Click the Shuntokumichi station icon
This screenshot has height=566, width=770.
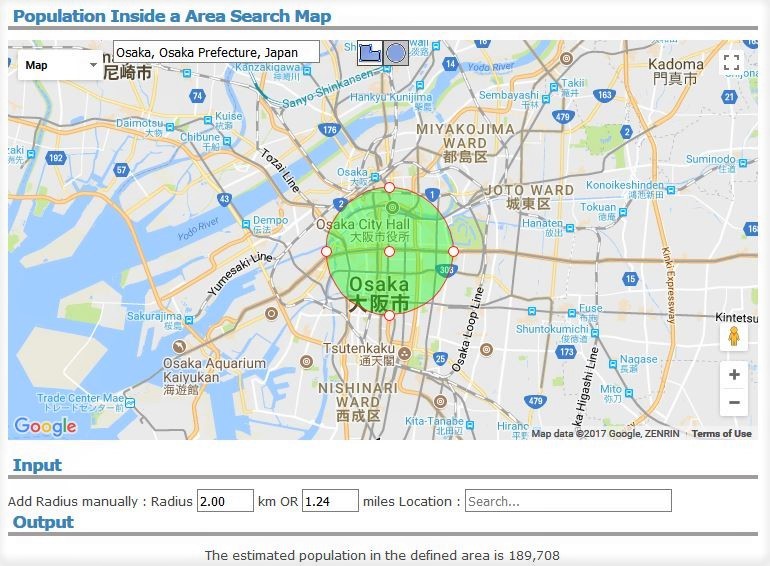(595, 333)
